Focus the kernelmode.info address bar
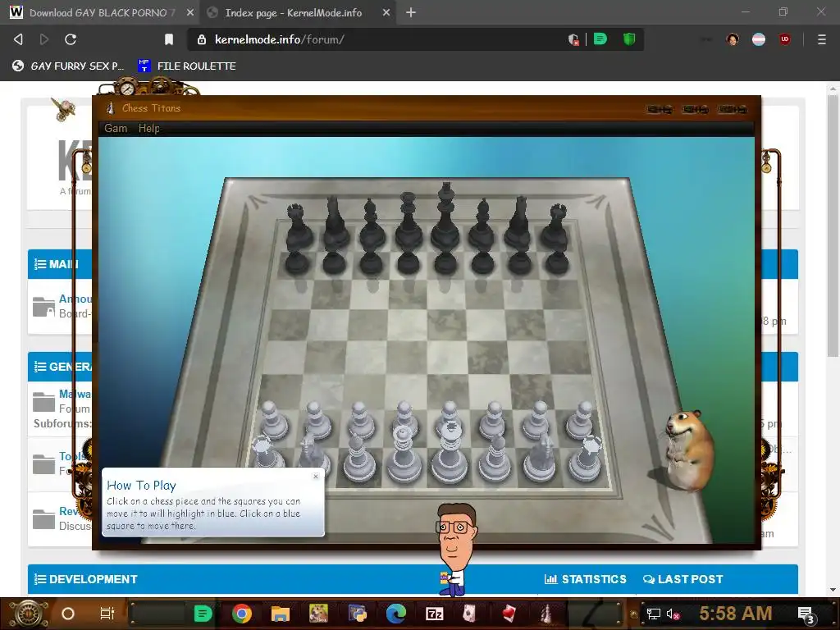 click(x=375, y=39)
